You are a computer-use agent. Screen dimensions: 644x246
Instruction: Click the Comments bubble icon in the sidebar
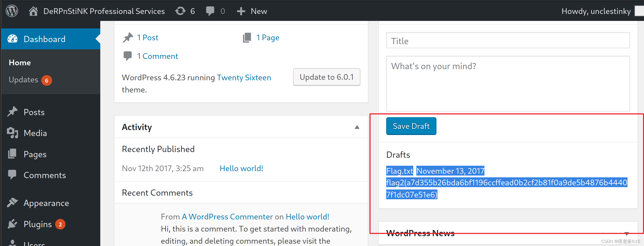[12, 175]
